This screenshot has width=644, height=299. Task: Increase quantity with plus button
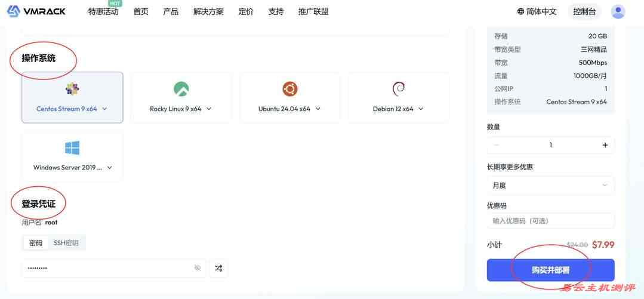[605, 145]
